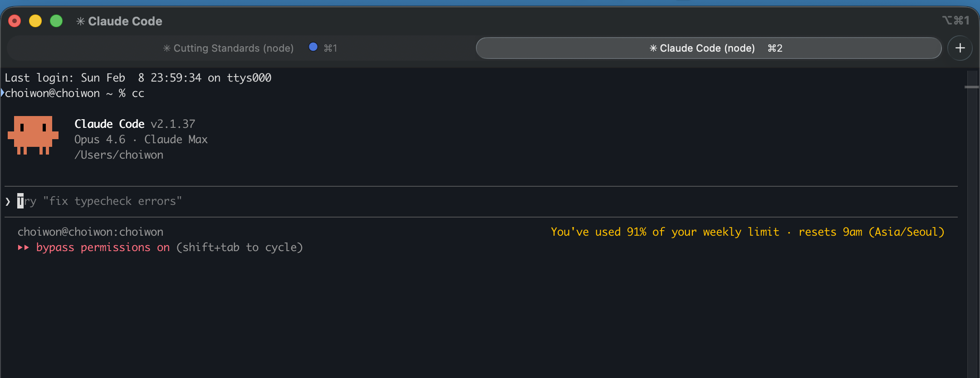The image size is (980, 378).
Task: Click the plus button to open new tab
Action: pyautogui.click(x=960, y=48)
